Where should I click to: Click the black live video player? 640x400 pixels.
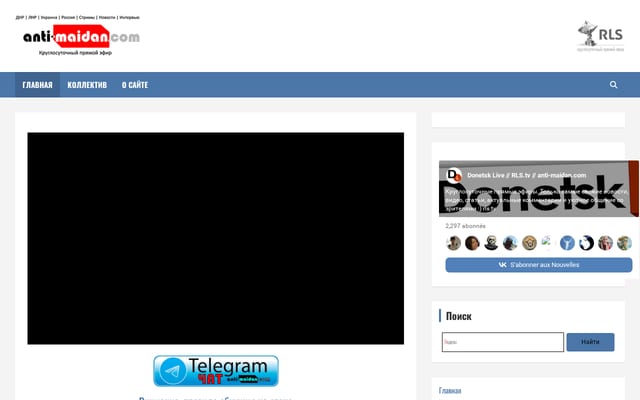[216, 238]
